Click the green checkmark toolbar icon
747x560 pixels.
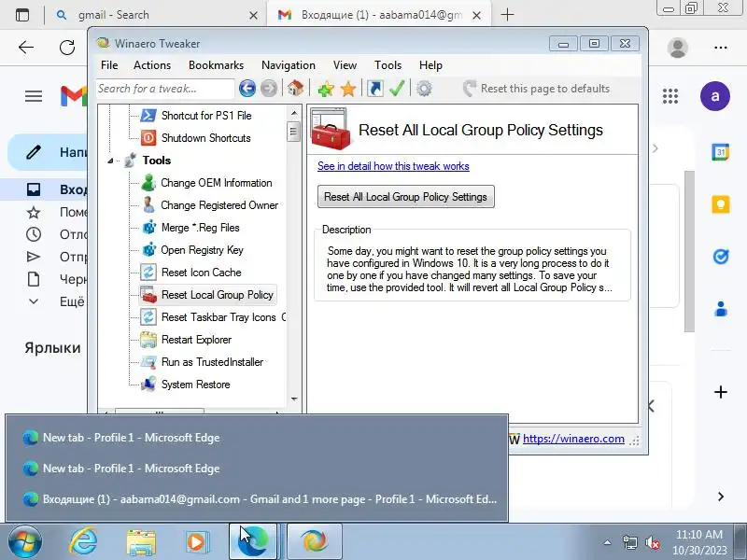click(x=397, y=89)
